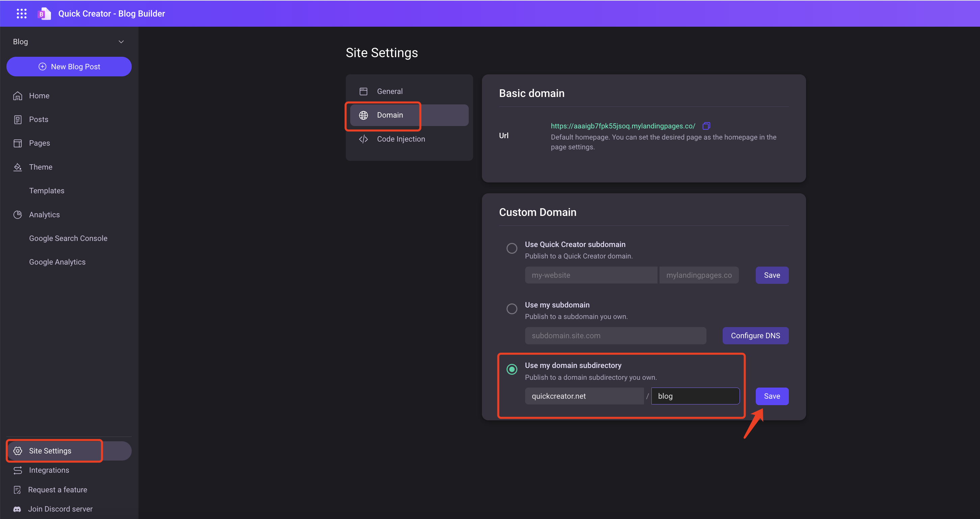The width and height of the screenshot is (980, 519).
Task: Click Configure DNS for subdomain
Action: pyautogui.click(x=756, y=336)
